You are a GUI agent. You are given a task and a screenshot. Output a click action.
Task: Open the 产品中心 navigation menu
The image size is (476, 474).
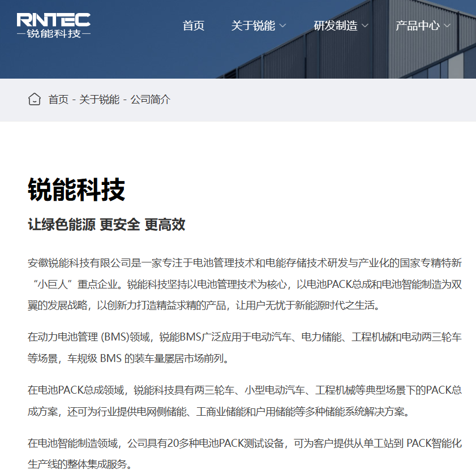click(418, 26)
